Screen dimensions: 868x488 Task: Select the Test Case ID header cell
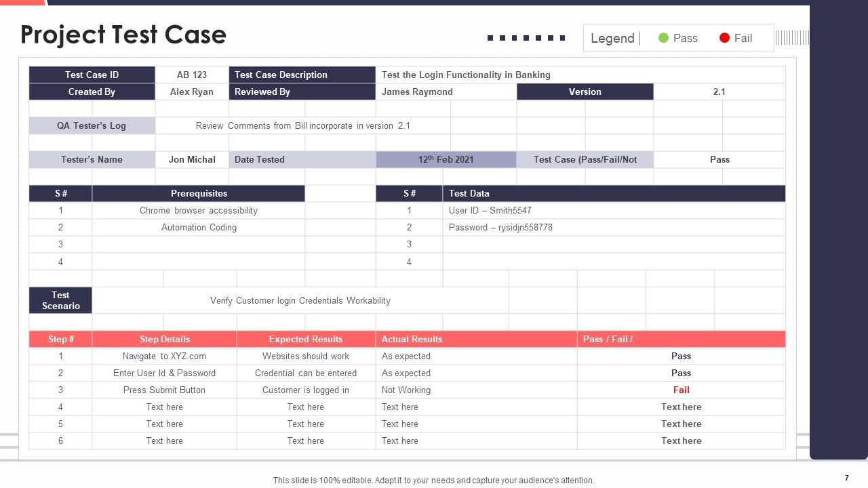(x=92, y=75)
